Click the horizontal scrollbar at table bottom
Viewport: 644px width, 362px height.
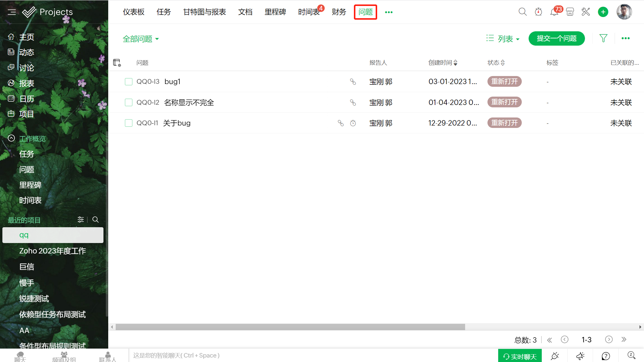click(290, 327)
